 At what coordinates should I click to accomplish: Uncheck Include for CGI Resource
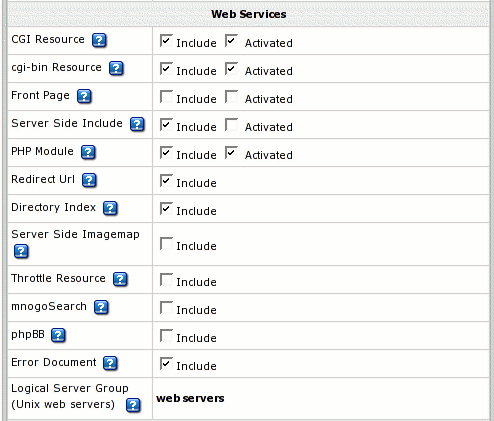(166, 41)
